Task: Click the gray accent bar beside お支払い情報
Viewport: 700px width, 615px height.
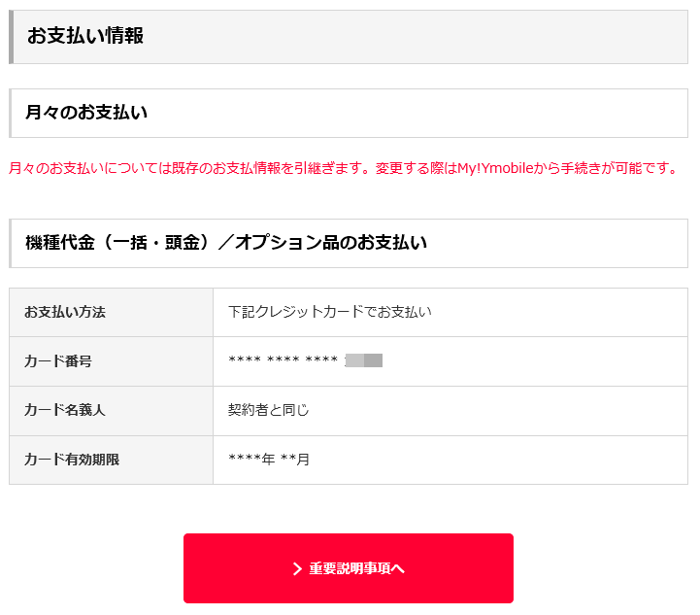Action: 11,37
